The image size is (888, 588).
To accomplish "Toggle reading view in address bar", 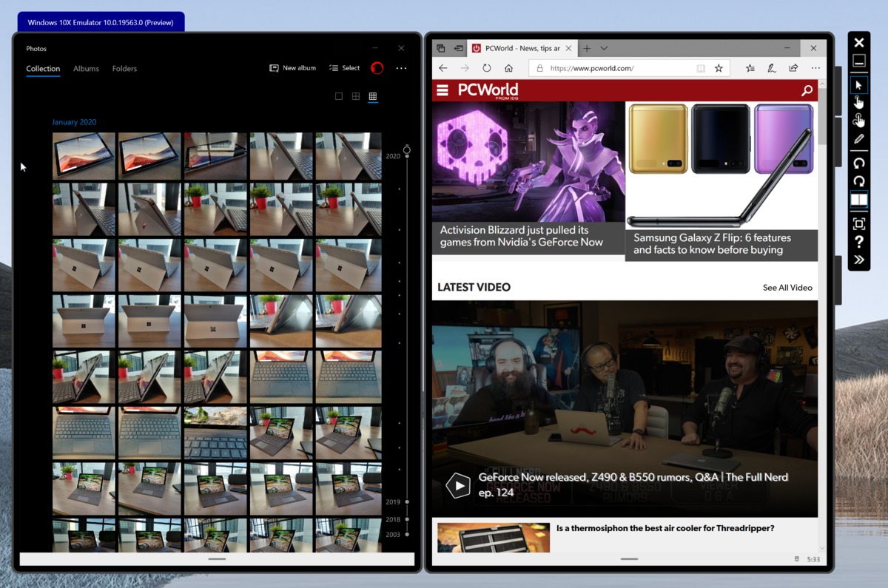I will coord(701,68).
